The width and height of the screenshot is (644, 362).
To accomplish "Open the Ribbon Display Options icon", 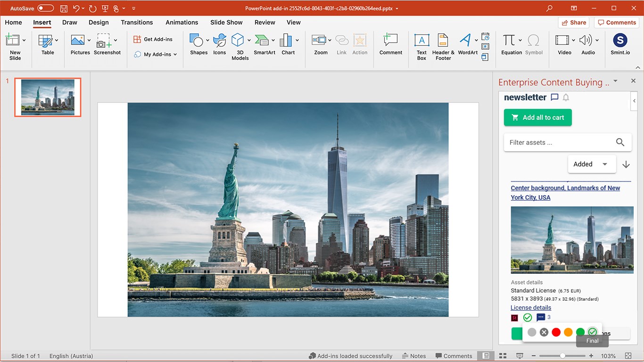I will pyautogui.click(x=574, y=8).
